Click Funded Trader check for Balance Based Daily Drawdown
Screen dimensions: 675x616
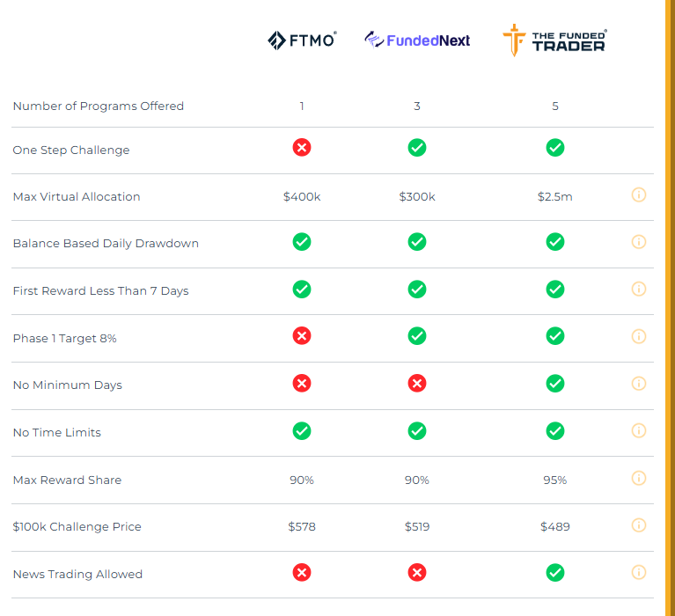point(555,241)
